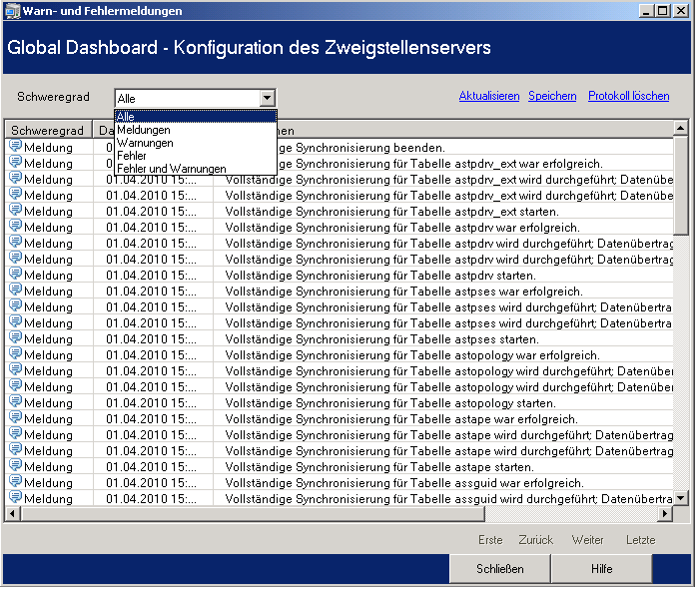Click the horizontal scrollbar thumb

[253, 513]
